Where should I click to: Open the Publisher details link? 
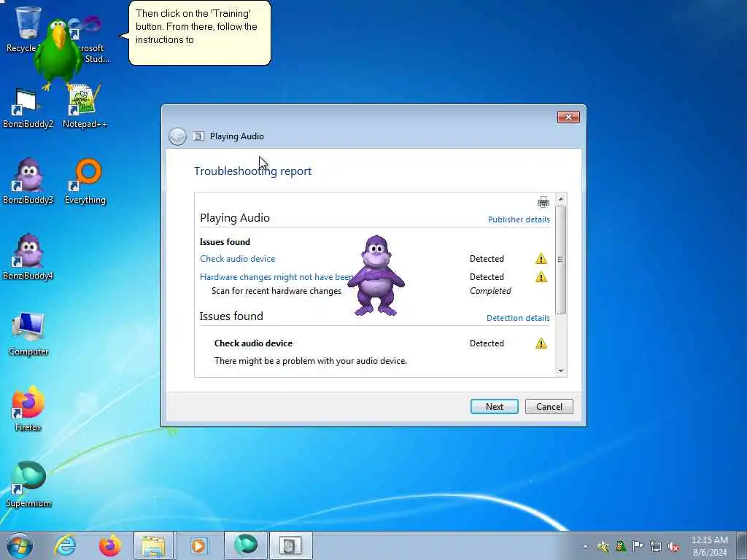point(519,219)
